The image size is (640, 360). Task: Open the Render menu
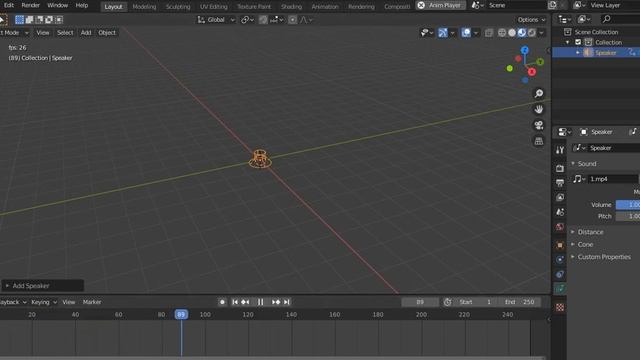(31, 5)
